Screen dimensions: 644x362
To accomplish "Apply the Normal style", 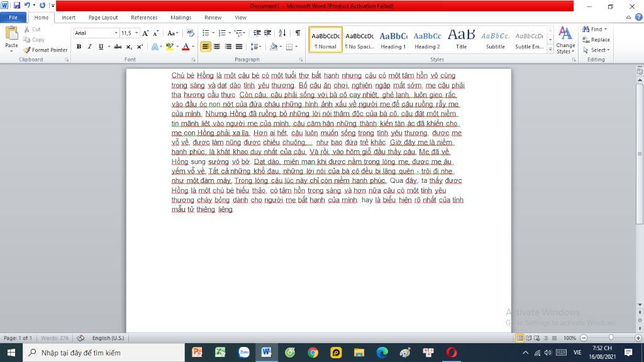I will coord(325,40).
